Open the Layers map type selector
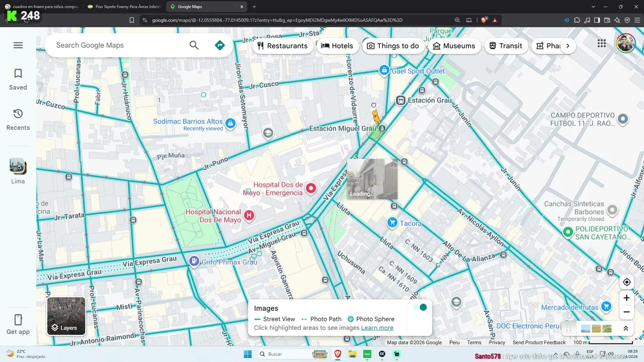Viewport: 644px width, 362px height. pyautogui.click(x=66, y=316)
